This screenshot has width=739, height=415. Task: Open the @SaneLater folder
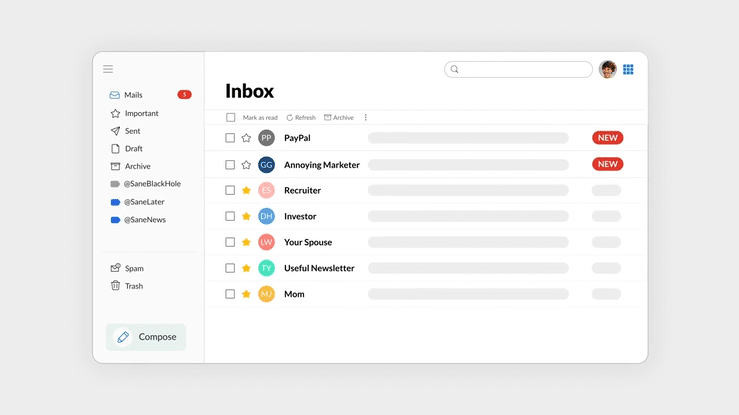coord(143,202)
